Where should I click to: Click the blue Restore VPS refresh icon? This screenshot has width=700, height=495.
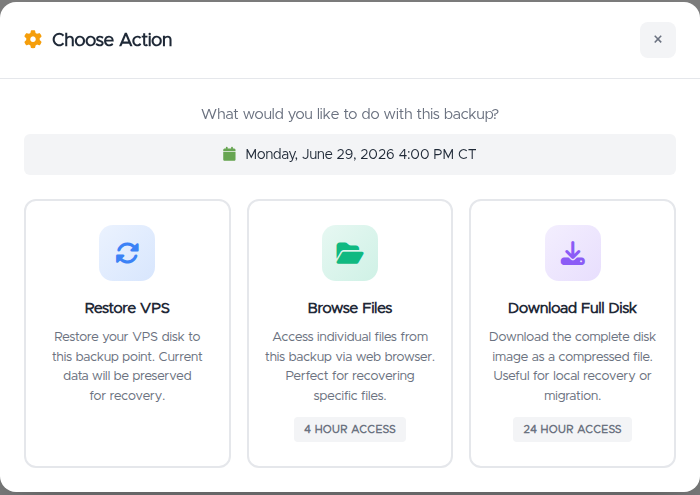click(x=127, y=253)
